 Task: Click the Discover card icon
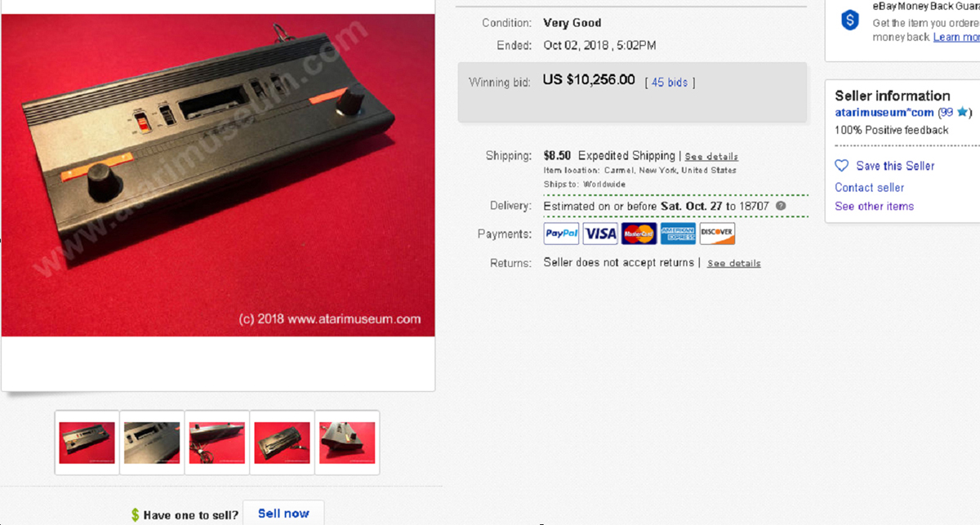pyautogui.click(x=717, y=234)
